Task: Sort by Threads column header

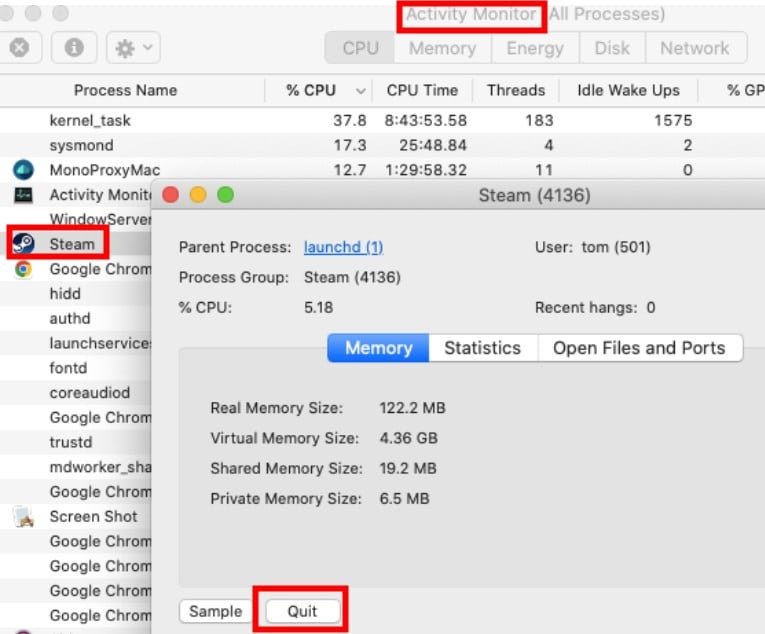Action: [x=516, y=90]
